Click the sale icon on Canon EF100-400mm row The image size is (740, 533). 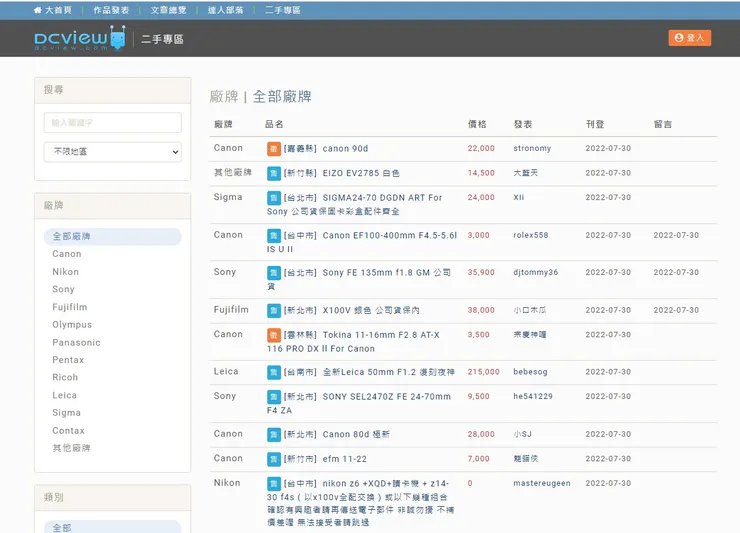point(274,236)
